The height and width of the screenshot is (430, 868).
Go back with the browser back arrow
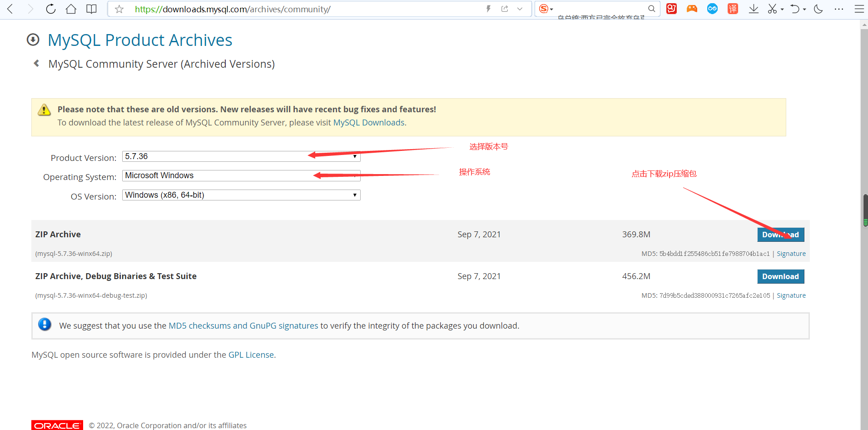tap(10, 9)
